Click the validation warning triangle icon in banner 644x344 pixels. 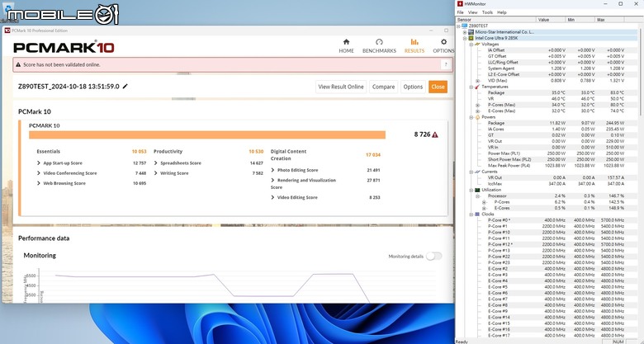[18, 64]
